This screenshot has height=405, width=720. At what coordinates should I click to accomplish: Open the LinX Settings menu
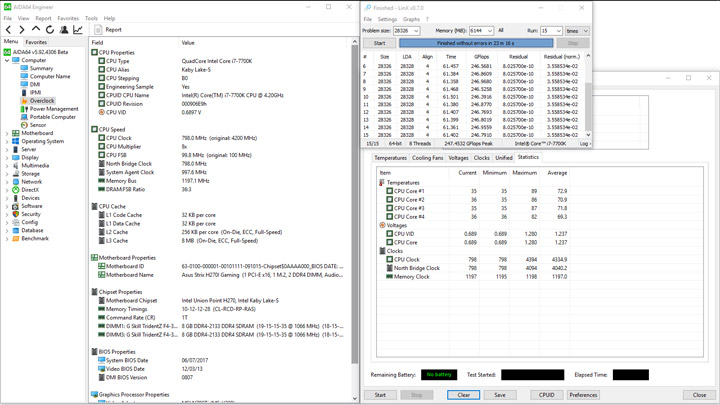click(387, 19)
